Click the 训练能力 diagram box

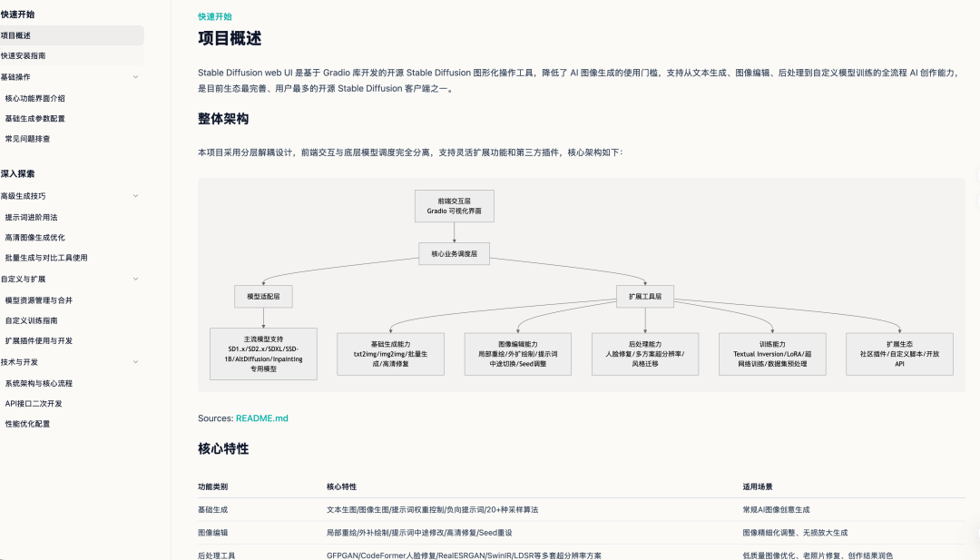(772, 354)
